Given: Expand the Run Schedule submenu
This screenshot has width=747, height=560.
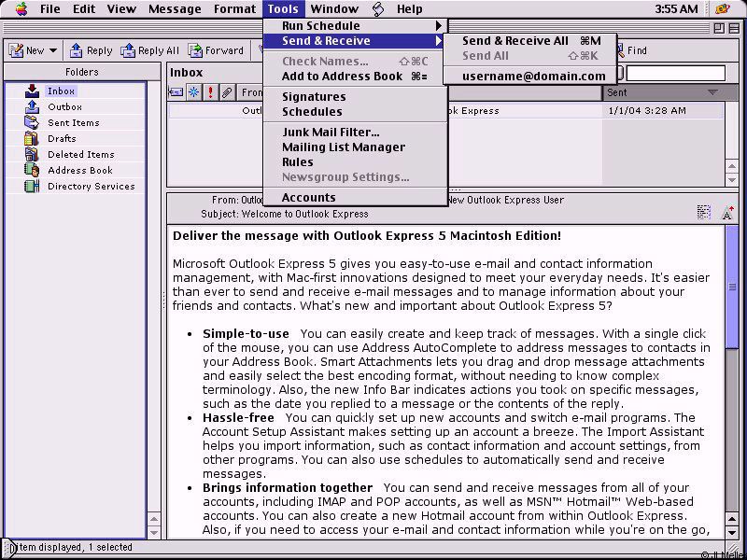Looking at the screenshot, I should 355,26.
